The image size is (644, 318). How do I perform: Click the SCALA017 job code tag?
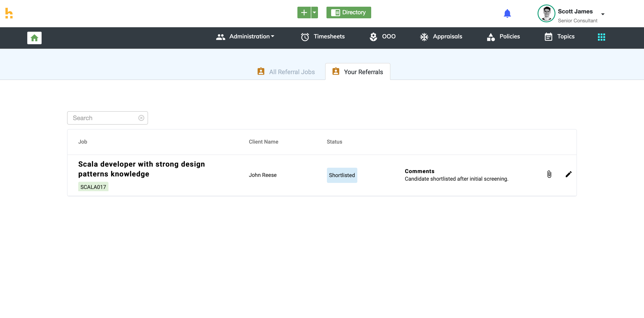(x=93, y=187)
